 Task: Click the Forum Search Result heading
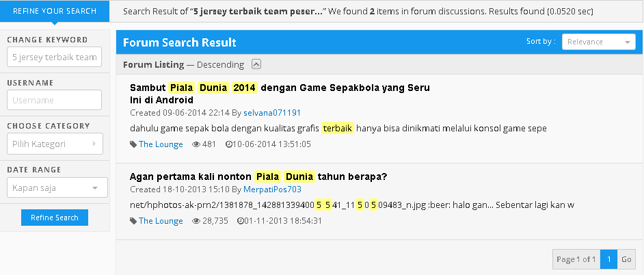tap(180, 42)
